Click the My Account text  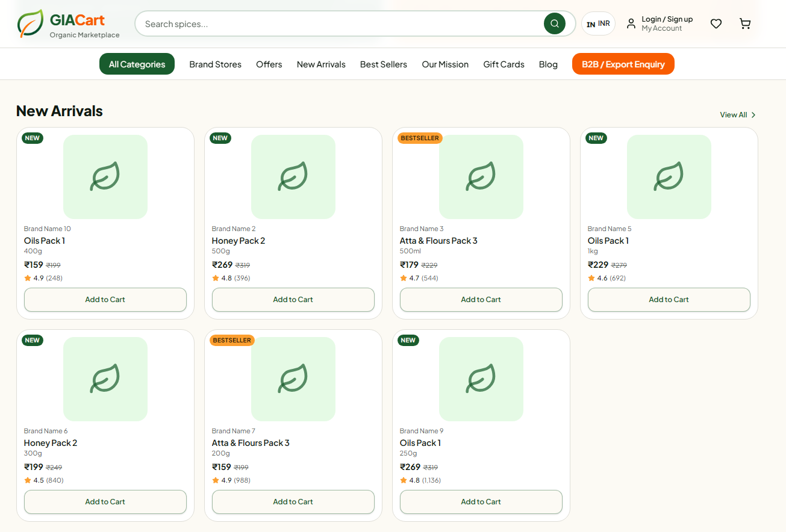(662, 28)
